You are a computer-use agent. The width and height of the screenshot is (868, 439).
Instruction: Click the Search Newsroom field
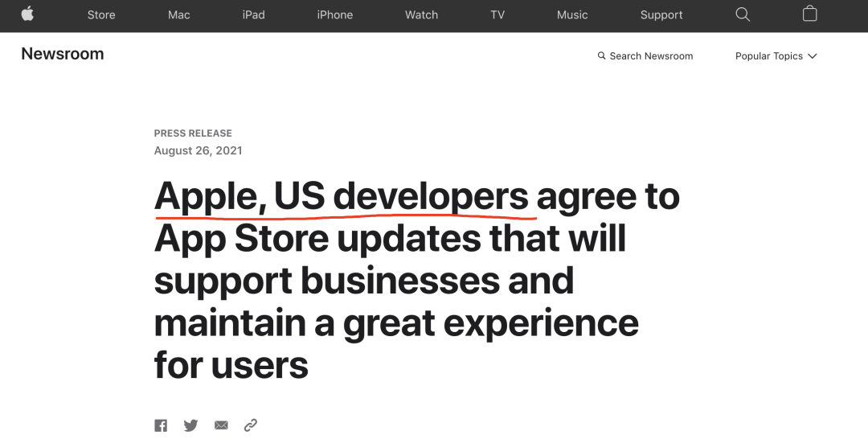click(x=645, y=56)
